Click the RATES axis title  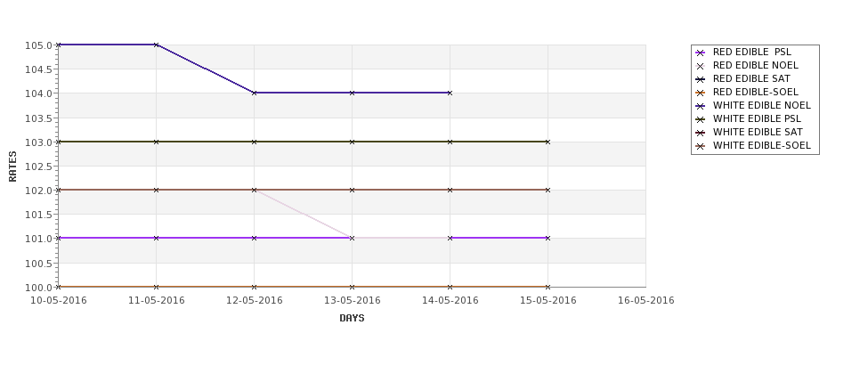point(12,167)
